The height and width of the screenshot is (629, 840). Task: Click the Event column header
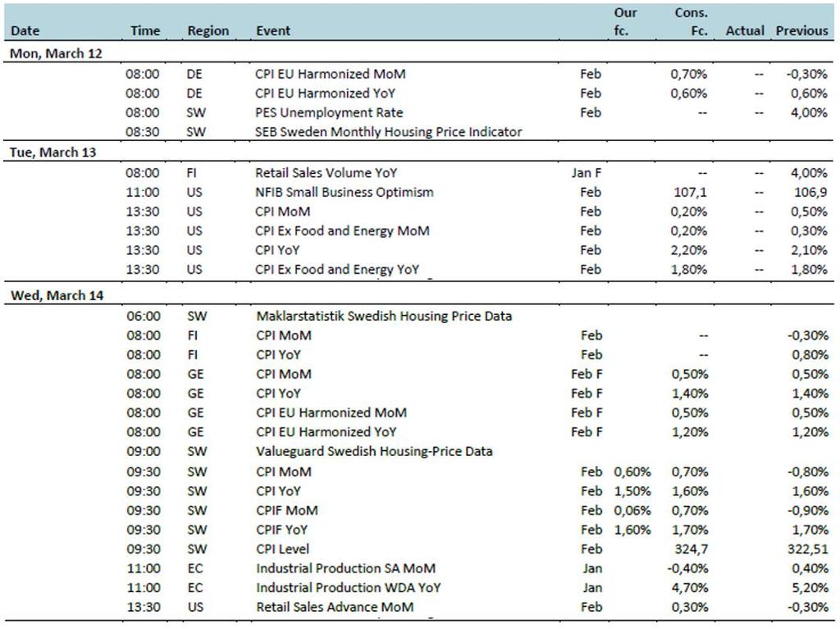(x=273, y=31)
